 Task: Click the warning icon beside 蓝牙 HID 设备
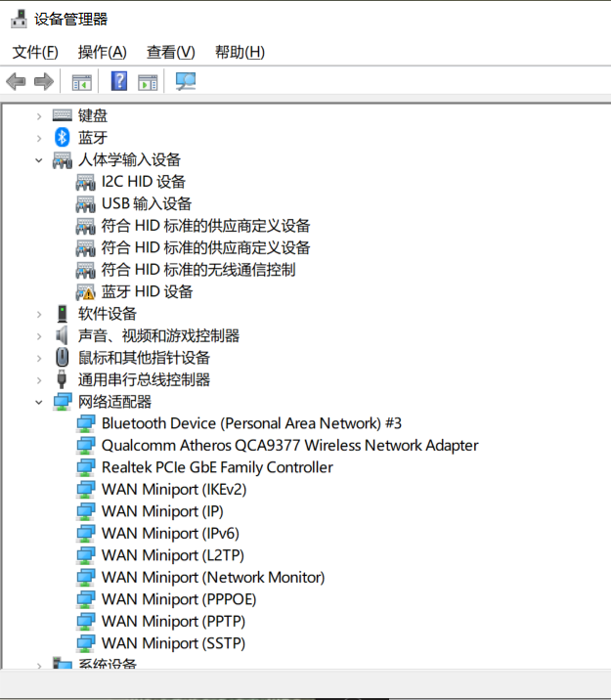tap(85, 292)
